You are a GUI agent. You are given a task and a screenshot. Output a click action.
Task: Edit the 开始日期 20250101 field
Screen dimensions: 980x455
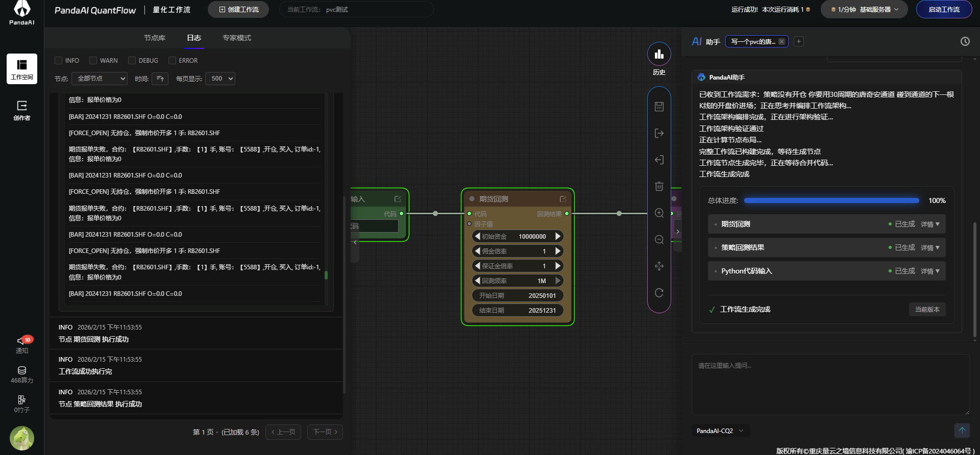click(518, 295)
